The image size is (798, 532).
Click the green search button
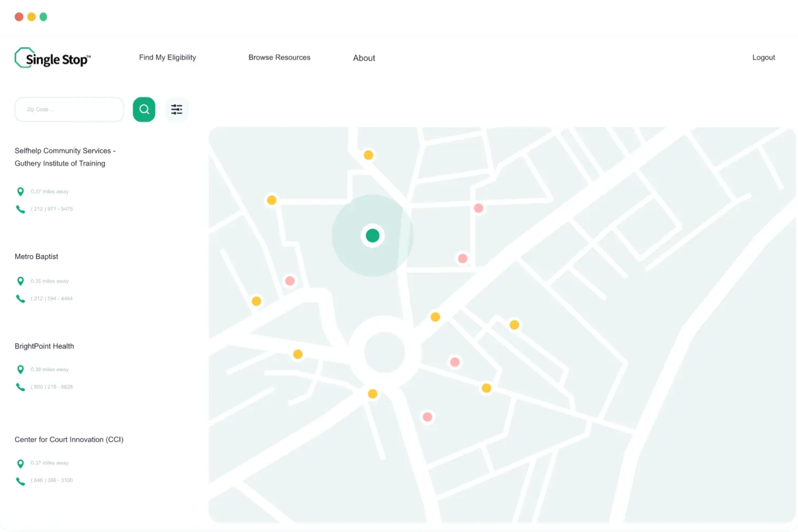click(144, 110)
